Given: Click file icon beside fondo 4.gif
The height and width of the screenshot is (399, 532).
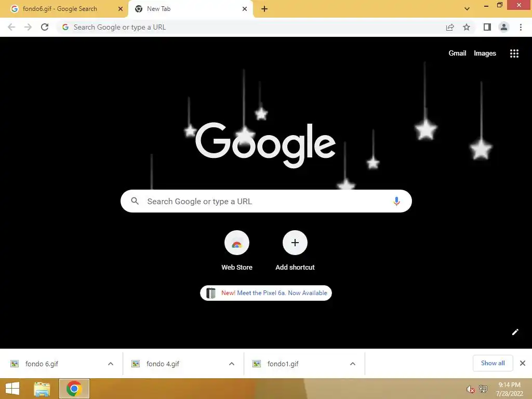Looking at the screenshot, I should (136, 364).
